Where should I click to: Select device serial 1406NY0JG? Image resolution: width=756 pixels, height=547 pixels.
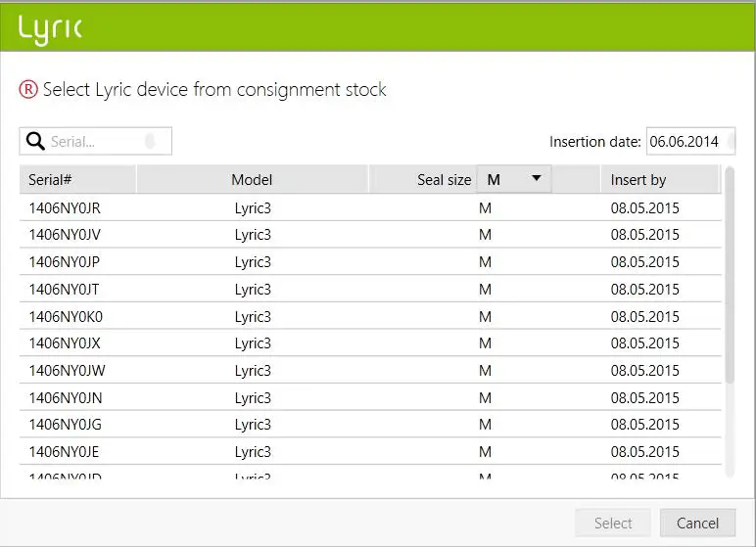click(x=65, y=425)
